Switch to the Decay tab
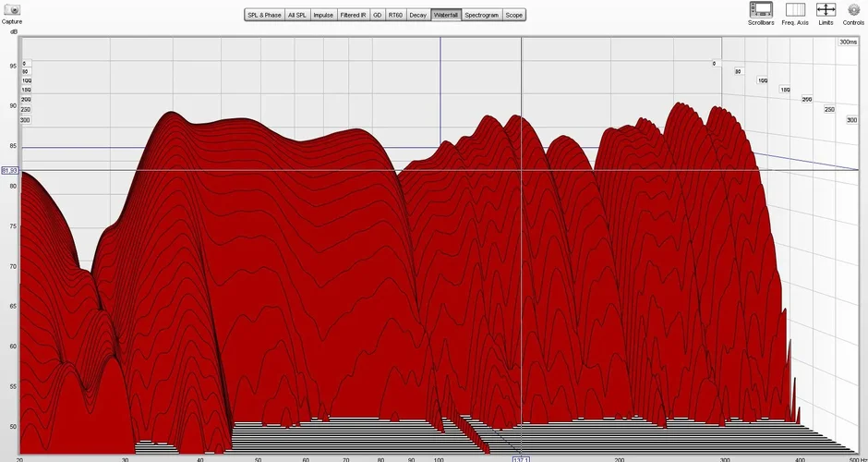Viewport: 868px width, 462px height. [418, 15]
